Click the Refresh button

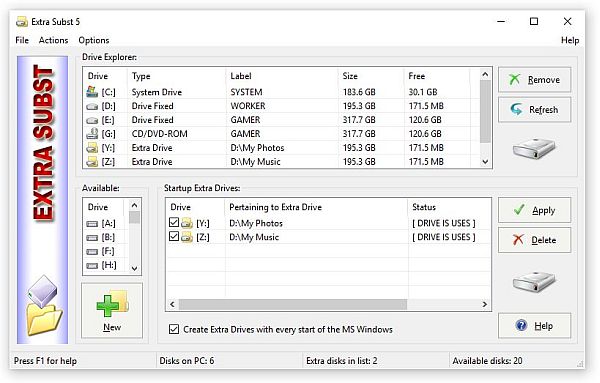click(x=534, y=109)
